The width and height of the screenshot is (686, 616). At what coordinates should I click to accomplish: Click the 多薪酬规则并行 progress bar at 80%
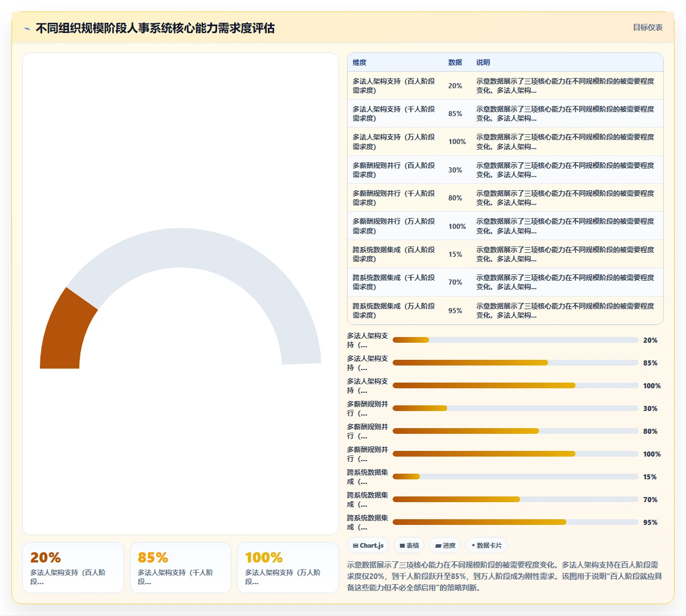click(x=515, y=431)
